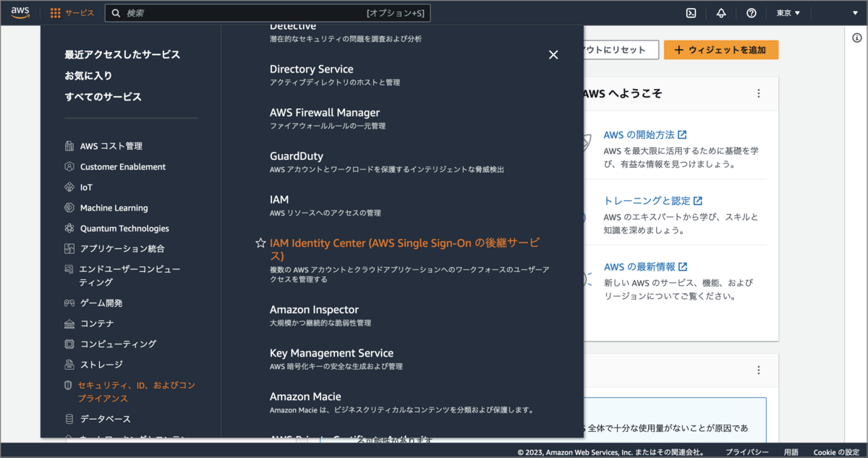Screen dimensions: 868x458
Task: Open Amazon Inspector
Action: pyautogui.click(x=314, y=310)
